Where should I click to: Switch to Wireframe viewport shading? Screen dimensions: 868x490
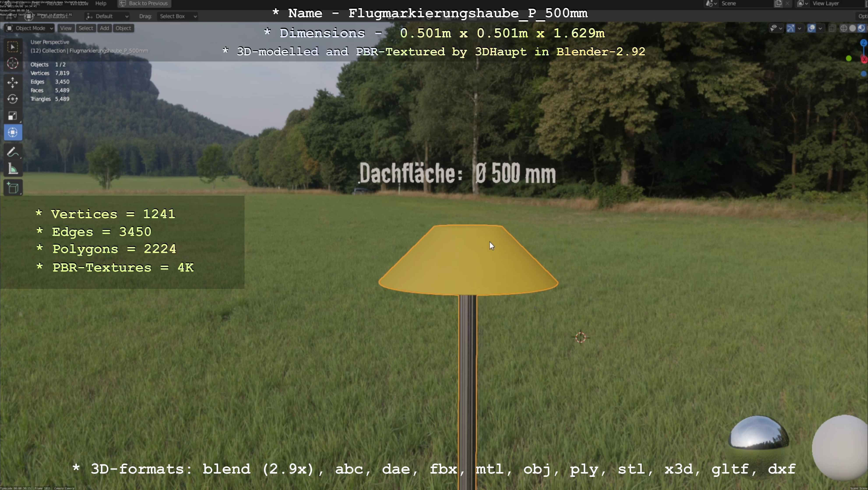[844, 28]
